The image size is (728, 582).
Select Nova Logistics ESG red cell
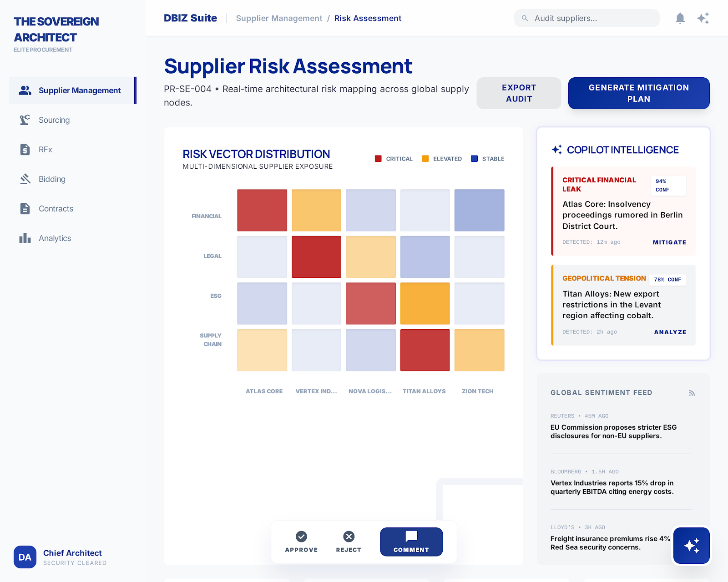point(371,303)
